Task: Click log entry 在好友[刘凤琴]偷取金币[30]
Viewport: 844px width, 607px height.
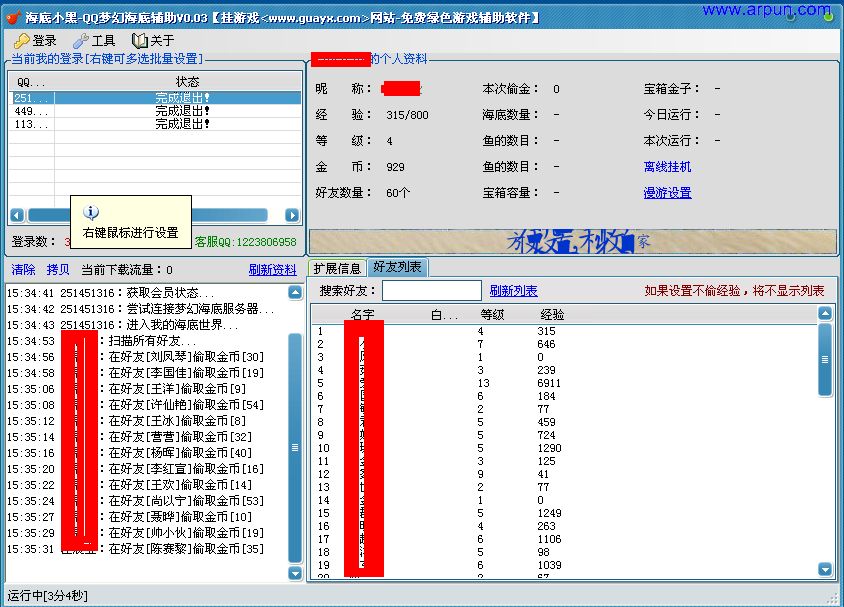Action: pos(186,357)
